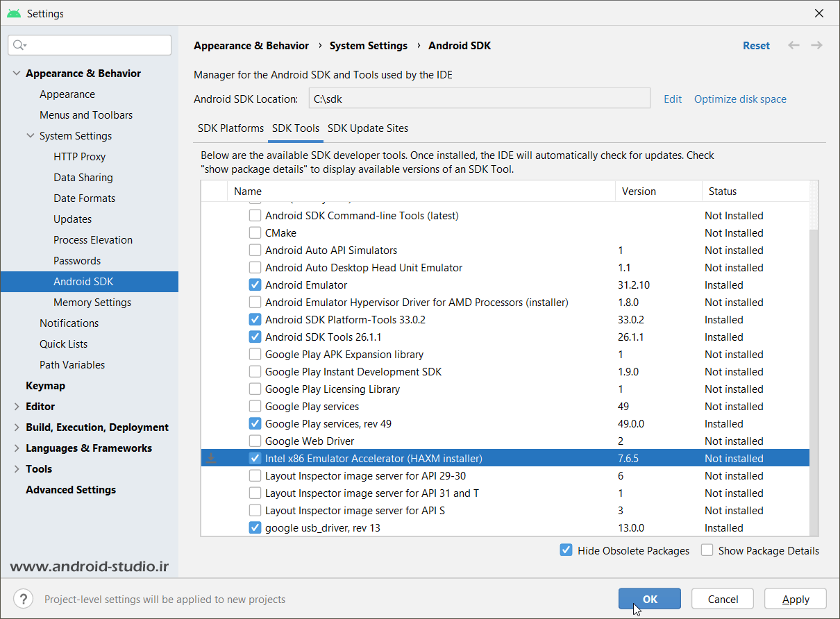Click the Reset link

[756, 46]
